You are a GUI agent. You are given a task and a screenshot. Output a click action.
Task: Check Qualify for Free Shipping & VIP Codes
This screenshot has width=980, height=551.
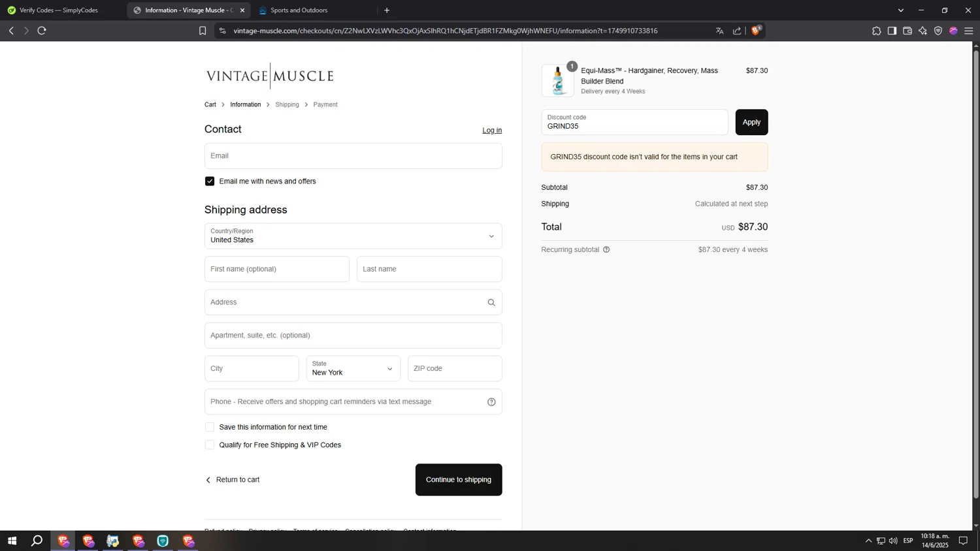coord(210,445)
